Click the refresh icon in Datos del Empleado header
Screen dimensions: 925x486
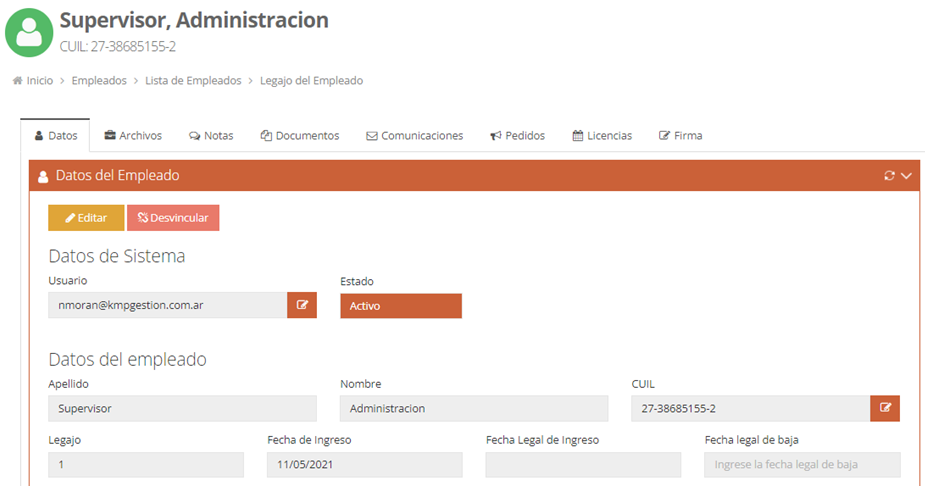pyautogui.click(x=889, y=176)
